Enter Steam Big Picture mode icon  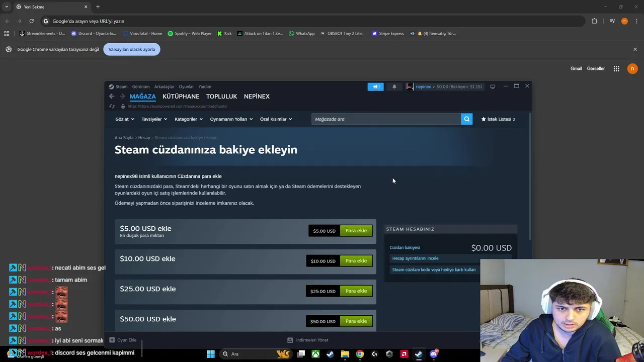pos(493,86)
